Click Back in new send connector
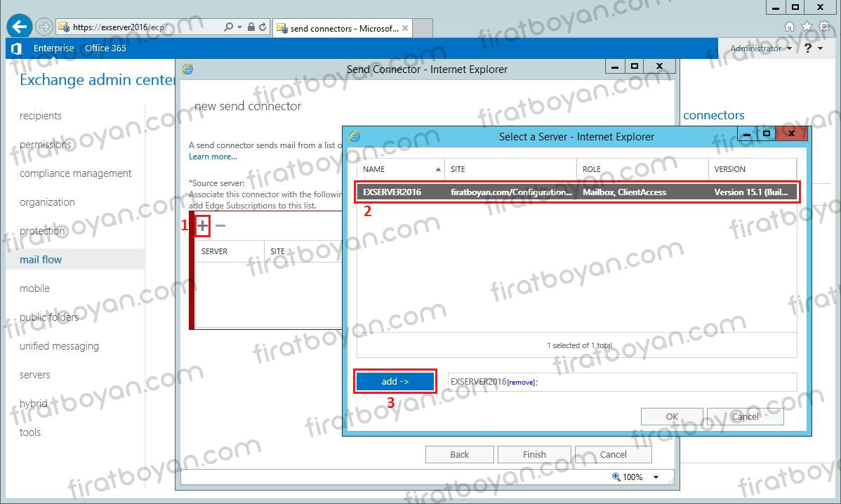This screenshot has width=841, height=504. pos(460,454)
